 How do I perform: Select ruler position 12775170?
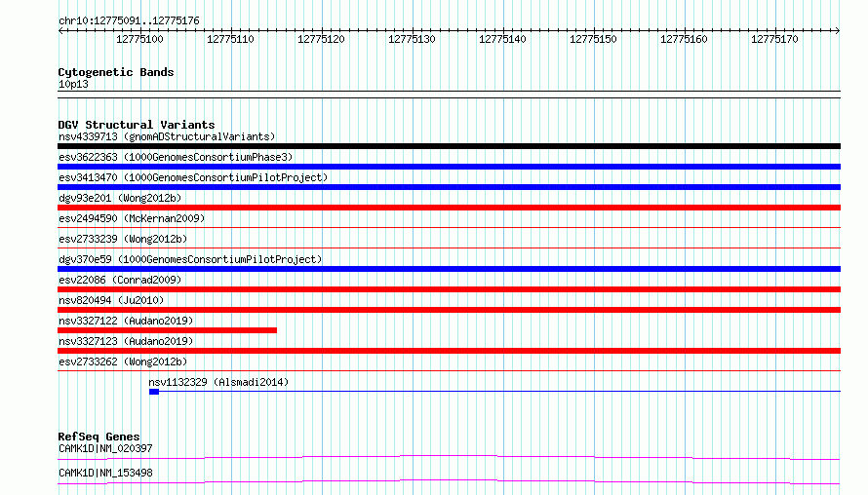(x=774, y=39)
